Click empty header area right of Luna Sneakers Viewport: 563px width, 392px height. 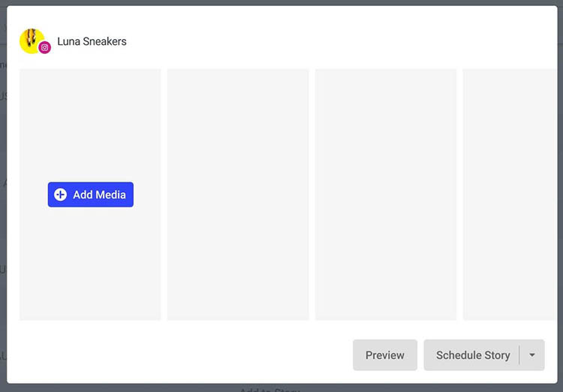pos(341,41)
